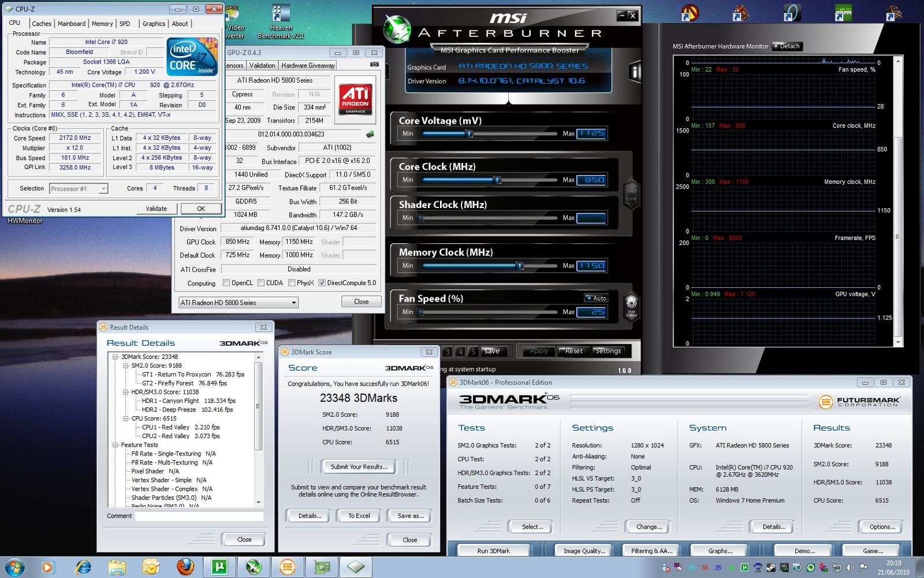Open the Processor #1 selection dropdown

79,188
